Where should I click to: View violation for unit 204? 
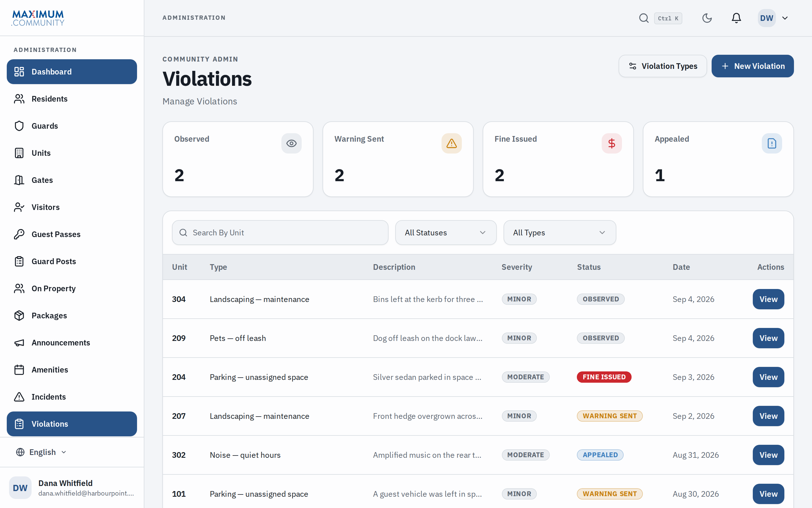[x=768, y=377]
